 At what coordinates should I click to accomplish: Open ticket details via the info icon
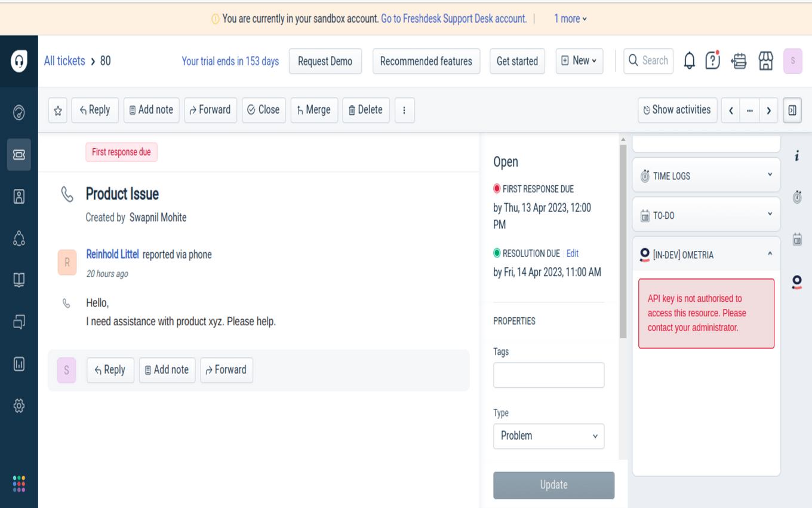point(797,155)
